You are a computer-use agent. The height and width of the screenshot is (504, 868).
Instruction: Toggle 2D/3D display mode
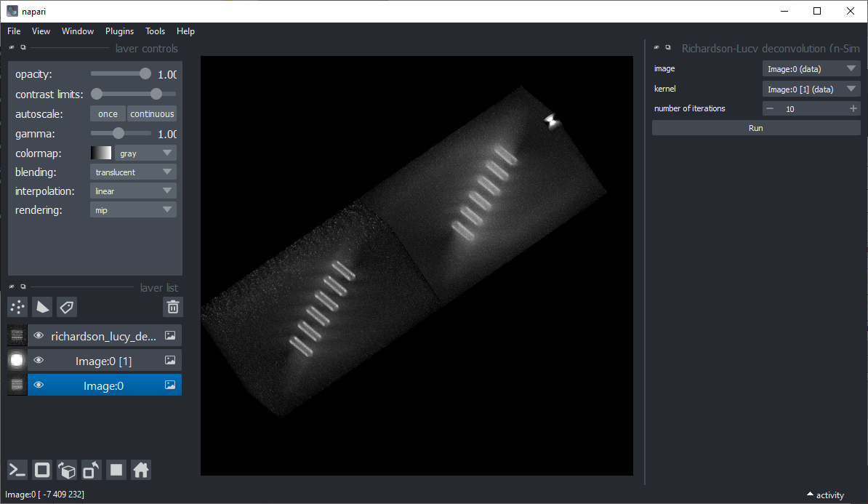coord(42,471)
